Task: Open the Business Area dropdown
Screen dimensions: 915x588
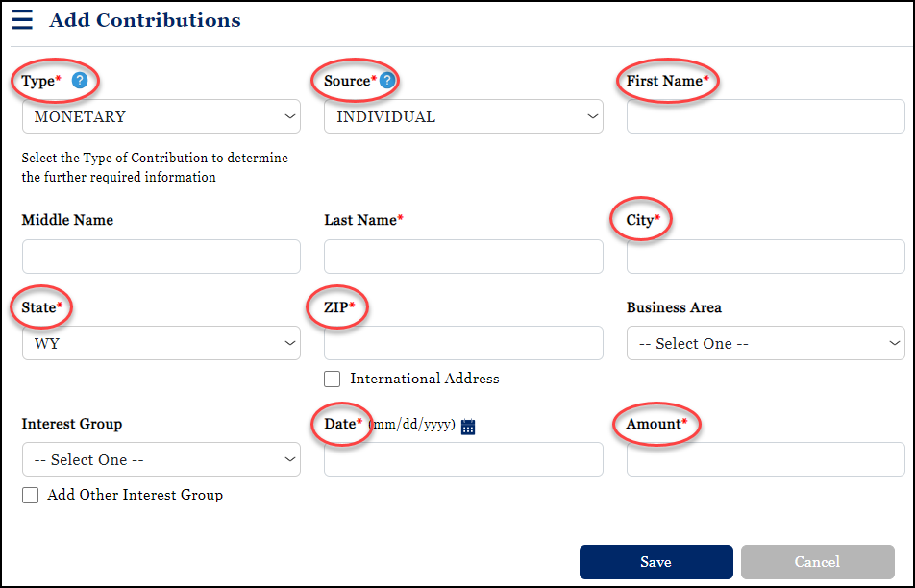Action: pyautogui.click(x=765, y=343)
